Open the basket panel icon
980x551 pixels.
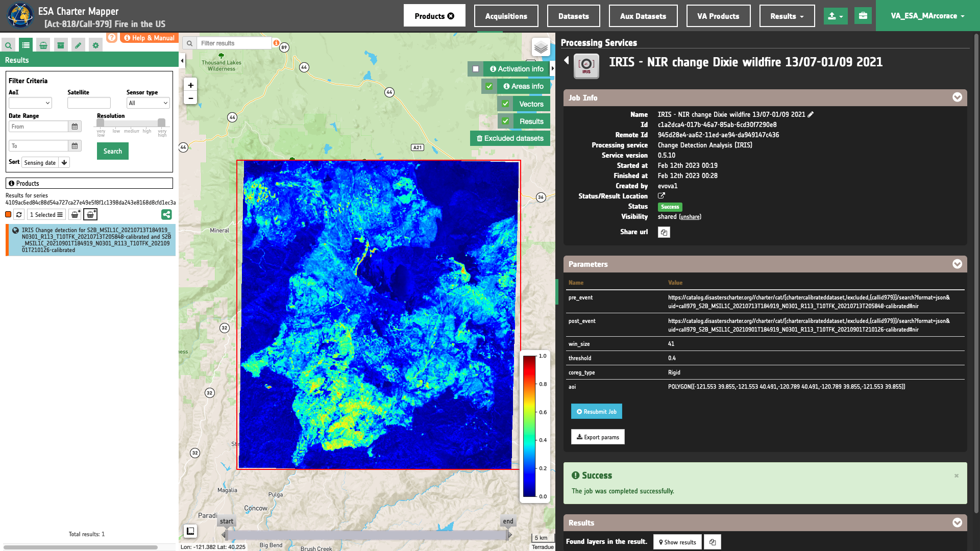click(43, 45)
